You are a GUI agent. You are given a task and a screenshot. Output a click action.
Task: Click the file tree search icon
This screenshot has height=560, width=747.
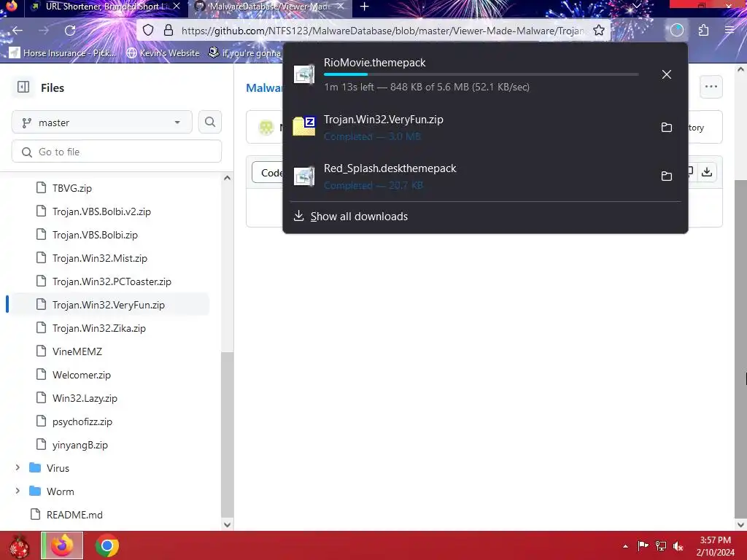[x=209, y=122]
